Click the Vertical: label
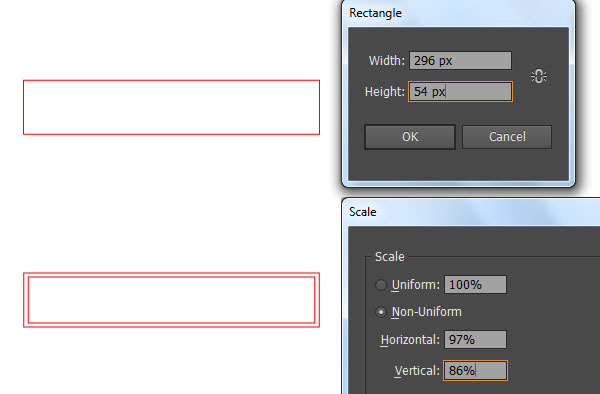The height and width of the screenshot is (394, 600). click(x=417, y=371)
